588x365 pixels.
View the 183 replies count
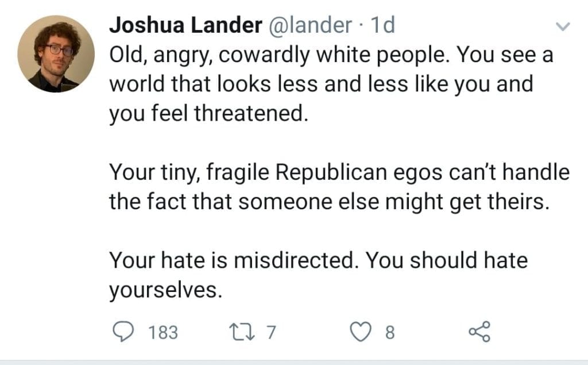(x=163, y=332)
